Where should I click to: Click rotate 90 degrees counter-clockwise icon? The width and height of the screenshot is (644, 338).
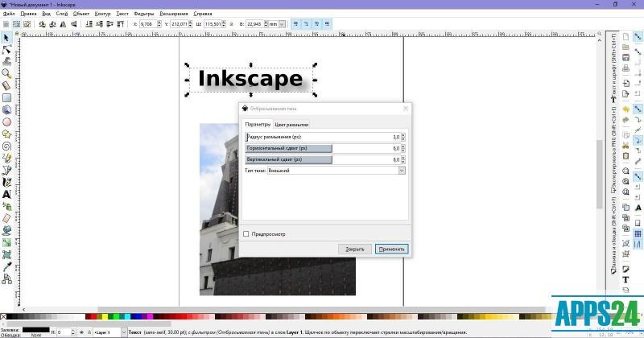tap(42, 24)
